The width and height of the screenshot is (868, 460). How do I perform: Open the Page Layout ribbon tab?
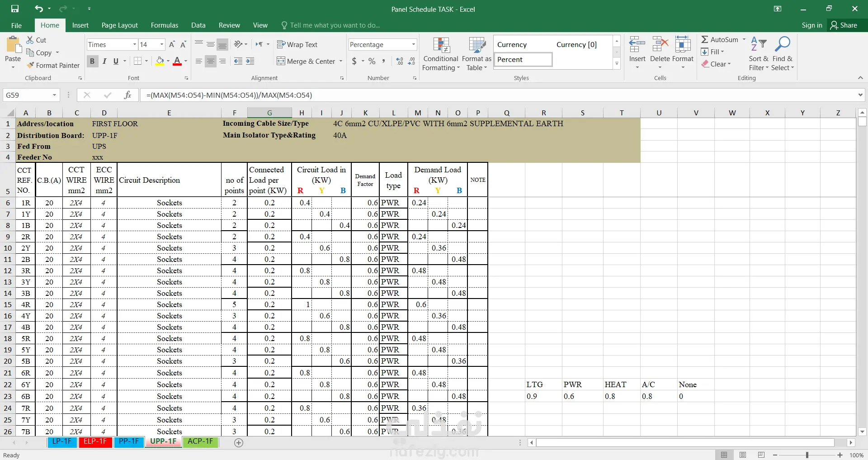120,25
